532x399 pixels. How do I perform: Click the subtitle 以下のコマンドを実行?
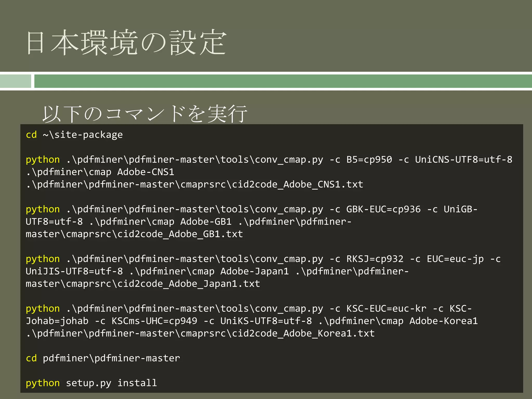coord(145,114)
